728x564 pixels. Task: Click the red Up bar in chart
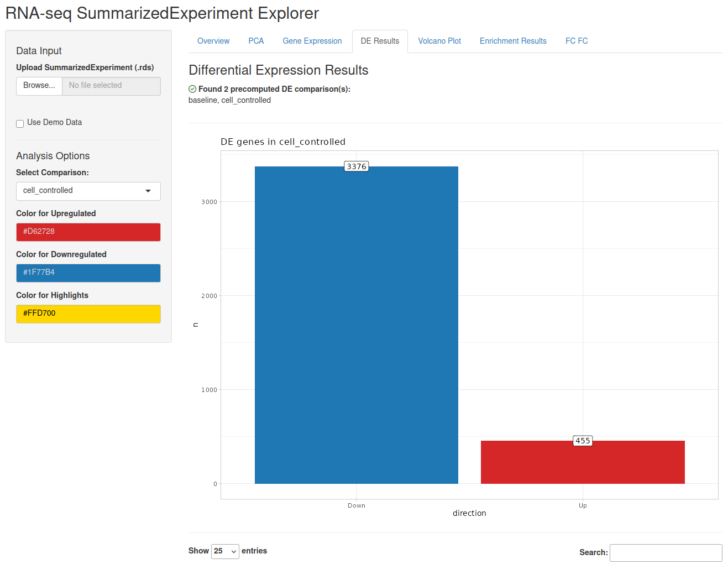click(x=583, y=462)
